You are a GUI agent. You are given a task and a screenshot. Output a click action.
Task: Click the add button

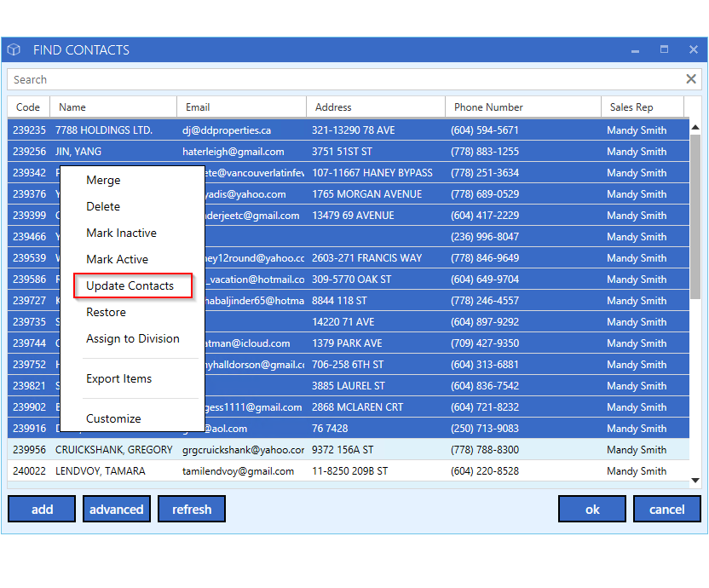(x=42, y=509)
